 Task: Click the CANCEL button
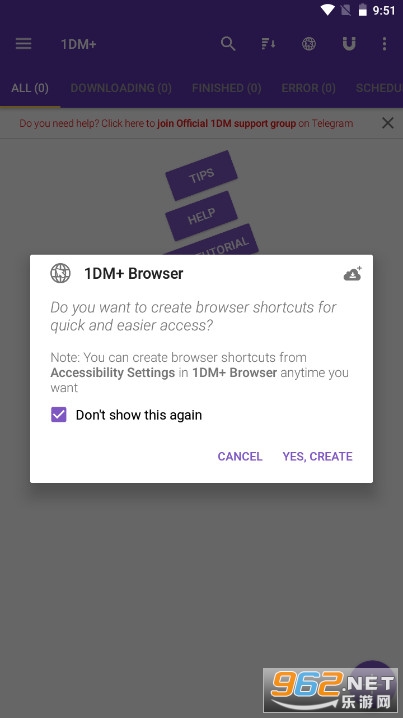click(x=240, y=456)
